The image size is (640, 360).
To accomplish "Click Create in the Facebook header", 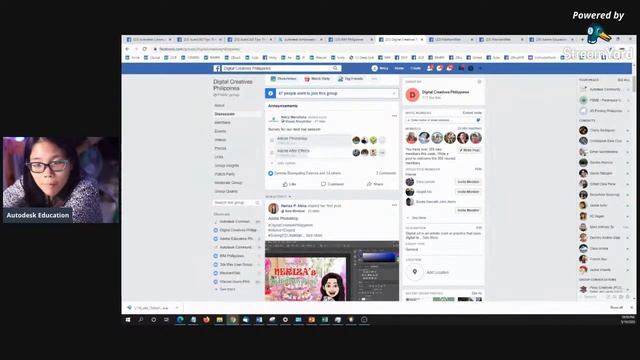I will click(415, 68).
